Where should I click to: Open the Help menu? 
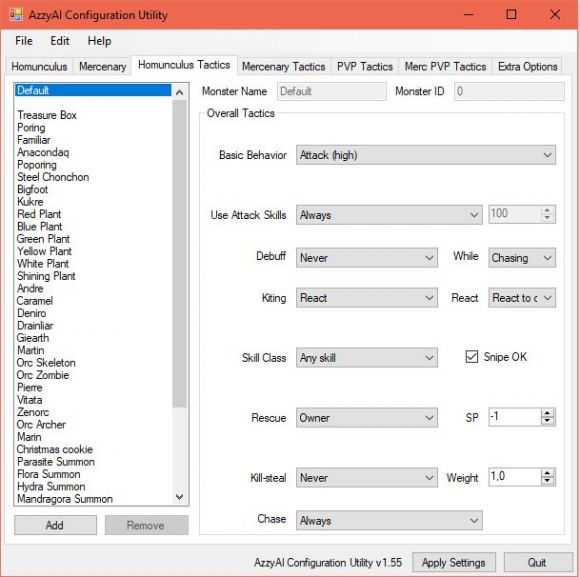pyautogui.click(x=99, y=41)
